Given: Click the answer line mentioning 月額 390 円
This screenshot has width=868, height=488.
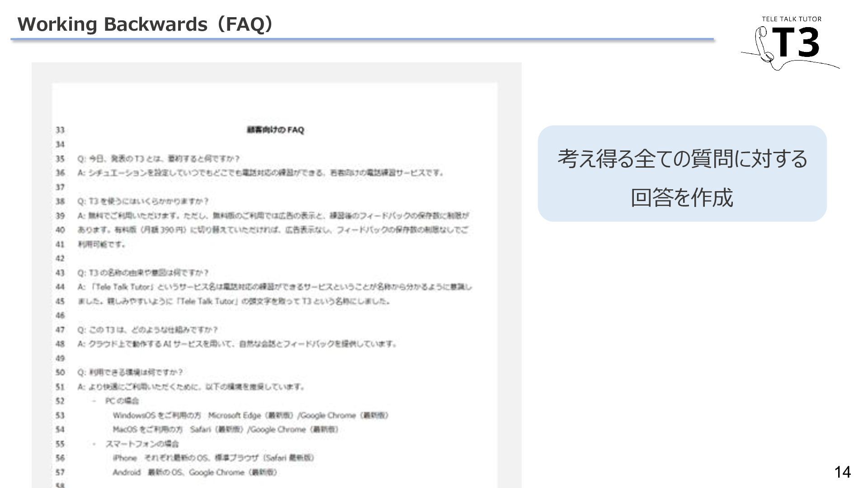Looking at the screenshot, I should click(273, 230).
